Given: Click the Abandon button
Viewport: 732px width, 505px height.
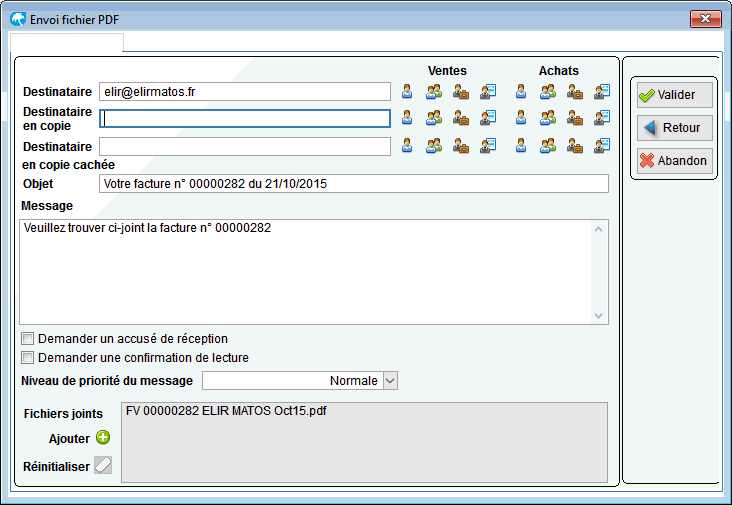Looking at the screenshot, I should (675, 161).
